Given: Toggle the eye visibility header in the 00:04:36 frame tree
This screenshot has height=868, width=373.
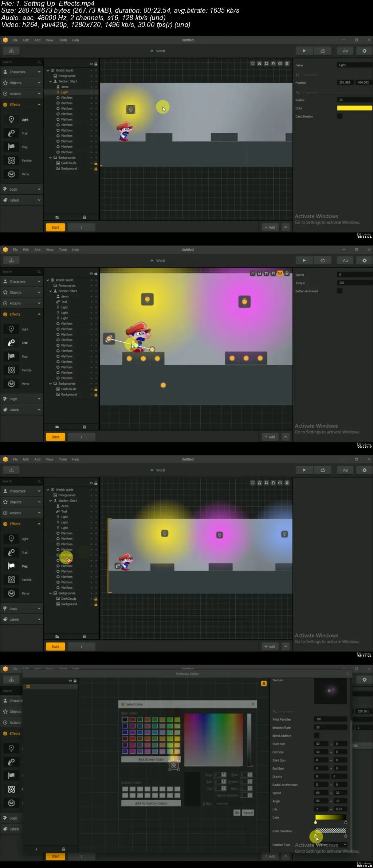Looking at the screenshot, I should click(x=91, y=64).
